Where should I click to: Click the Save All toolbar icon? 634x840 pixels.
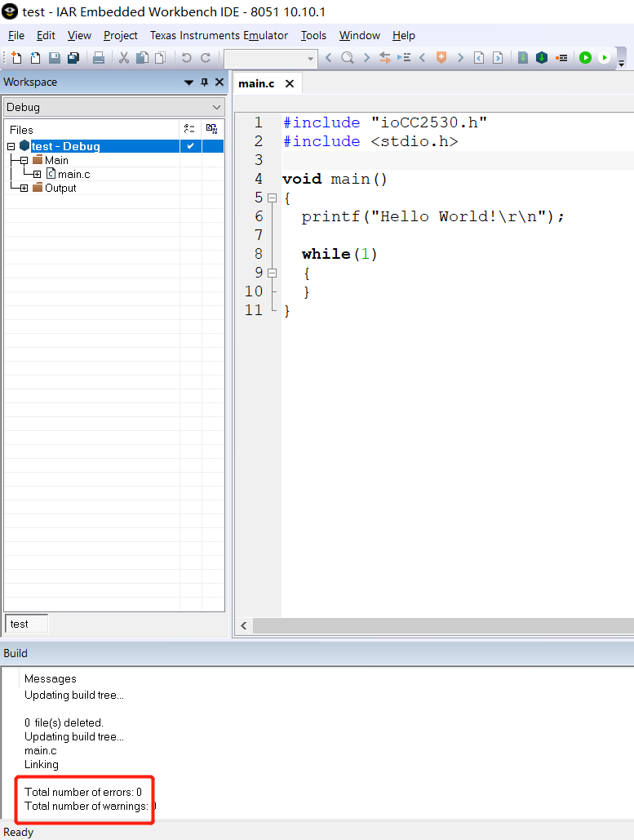click(73, 58)
